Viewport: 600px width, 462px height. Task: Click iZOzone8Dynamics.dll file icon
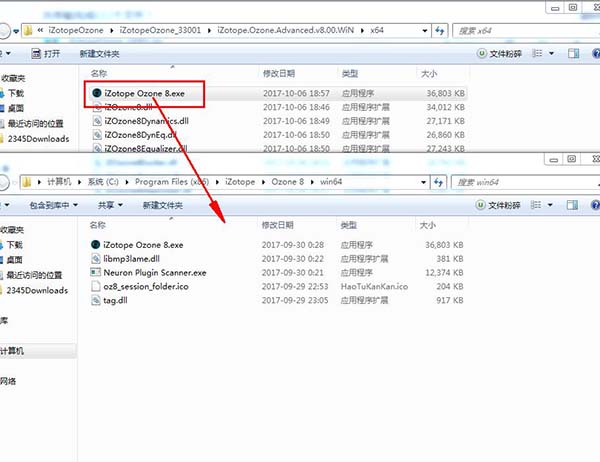coord(97,121)
